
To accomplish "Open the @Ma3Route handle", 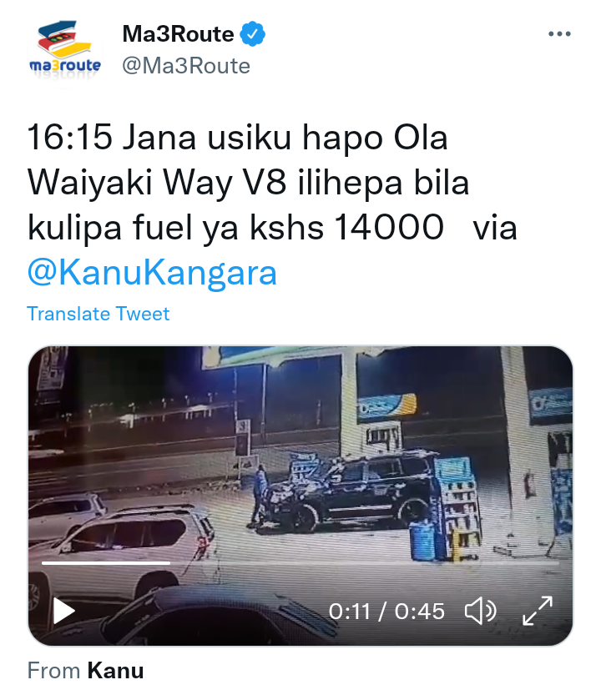I will (186, 66).
